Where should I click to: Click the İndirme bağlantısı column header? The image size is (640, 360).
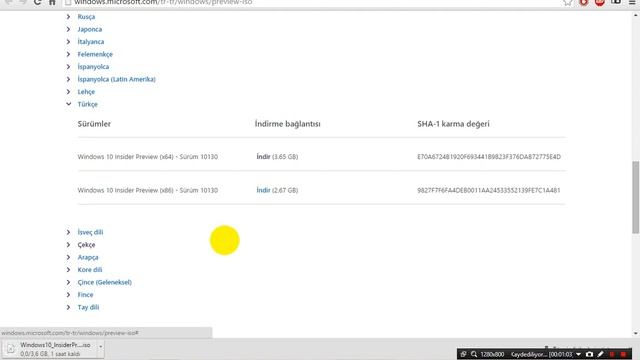[287, 124]
